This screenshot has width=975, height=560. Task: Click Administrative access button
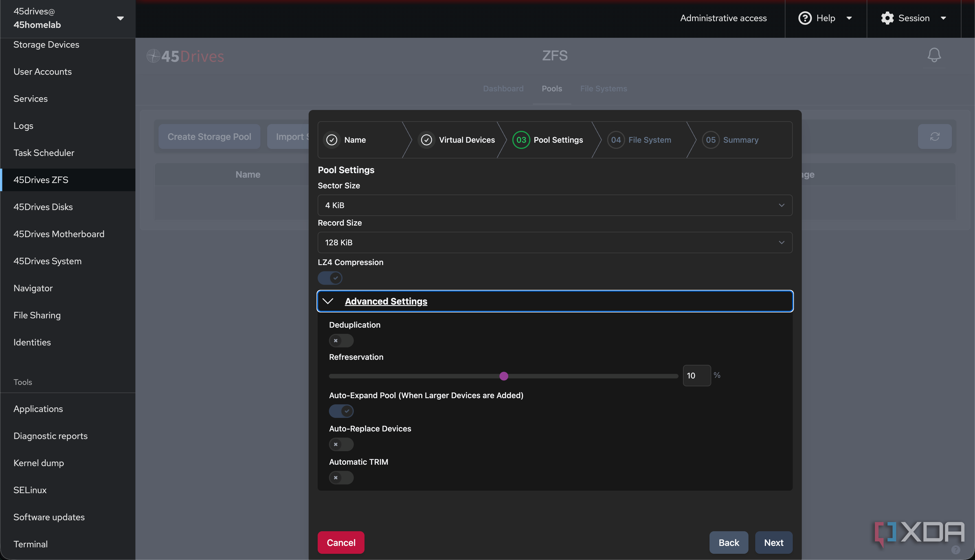(723, 18)
